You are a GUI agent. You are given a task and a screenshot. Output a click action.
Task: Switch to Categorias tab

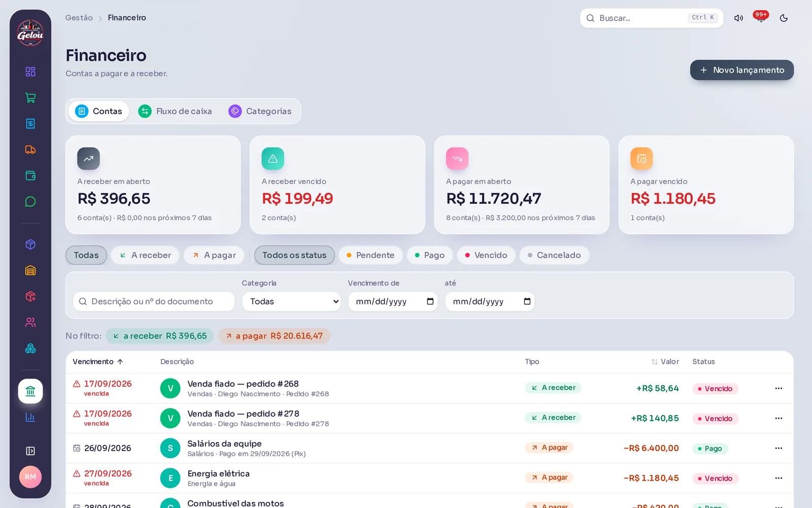[x=260, y=111]
